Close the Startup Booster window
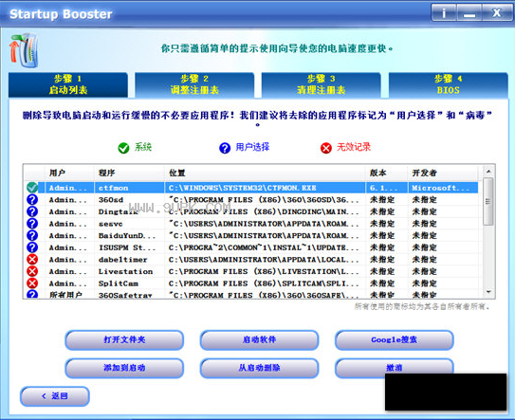The width and height of the screenshot is (515, 420). point(497,13)
